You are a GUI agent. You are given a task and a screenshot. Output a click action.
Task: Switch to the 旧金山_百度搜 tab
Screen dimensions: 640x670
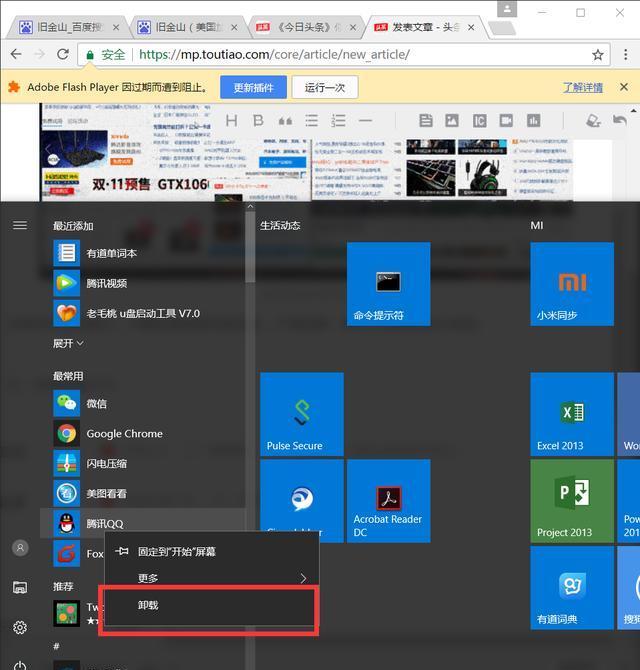pyautogui.click(x=67, y=27)
